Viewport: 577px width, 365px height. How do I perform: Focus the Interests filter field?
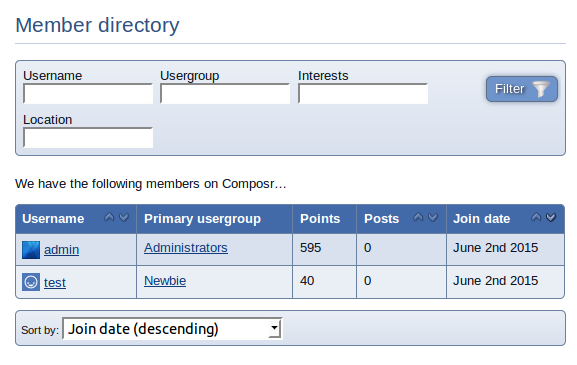363,93
